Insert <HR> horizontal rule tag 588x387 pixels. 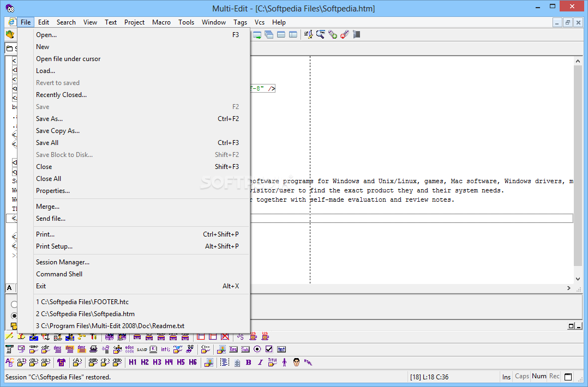93,362
